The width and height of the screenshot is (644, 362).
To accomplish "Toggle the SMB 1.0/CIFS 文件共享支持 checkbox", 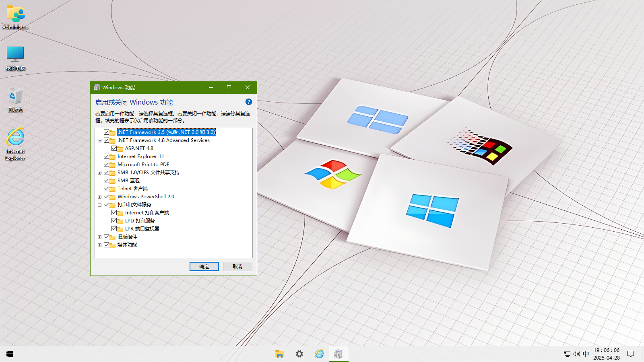I will [106, 172].
